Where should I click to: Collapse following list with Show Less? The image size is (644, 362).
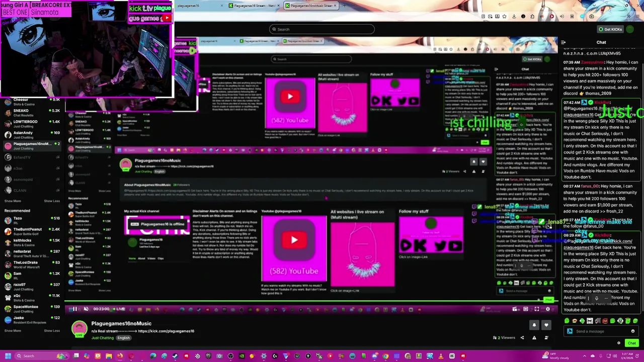52,201
